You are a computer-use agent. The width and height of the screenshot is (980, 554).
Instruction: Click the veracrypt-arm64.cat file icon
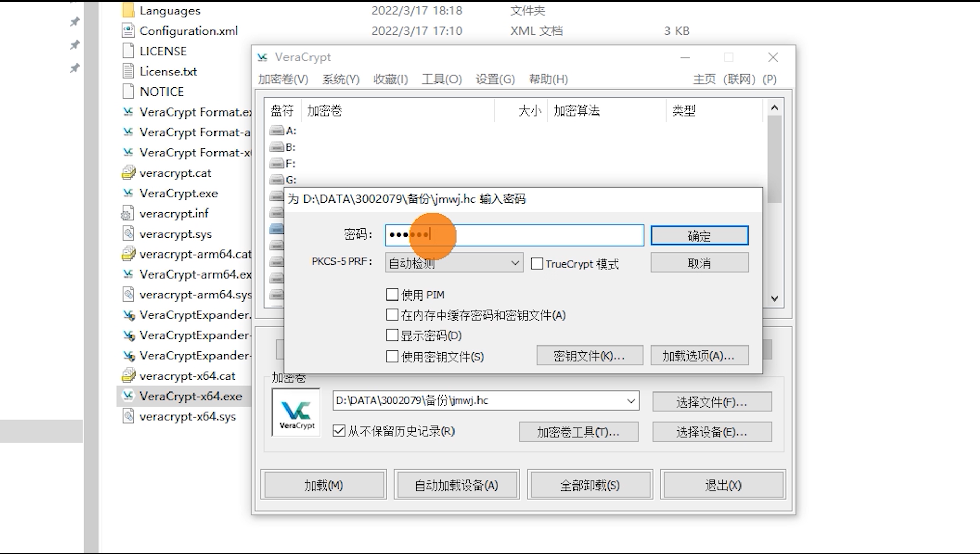[x=128, y=253]
